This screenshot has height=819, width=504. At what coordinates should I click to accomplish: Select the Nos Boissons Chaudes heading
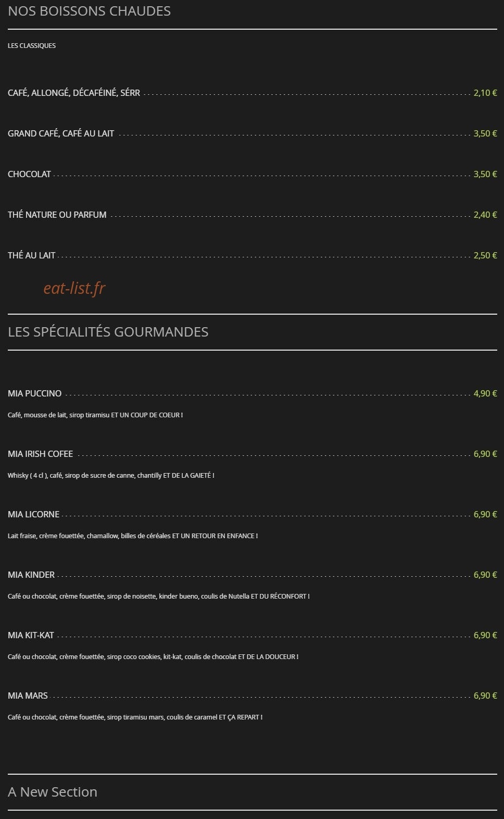pyautogui.click(x=89, y=11)
